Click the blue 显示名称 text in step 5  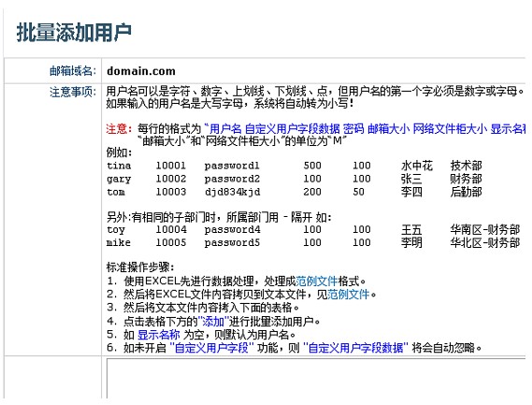158,335
